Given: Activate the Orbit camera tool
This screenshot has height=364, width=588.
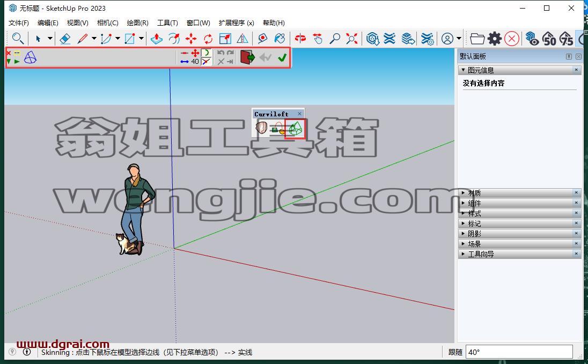Looking at the screenshot, I should (x=300, y=38).
